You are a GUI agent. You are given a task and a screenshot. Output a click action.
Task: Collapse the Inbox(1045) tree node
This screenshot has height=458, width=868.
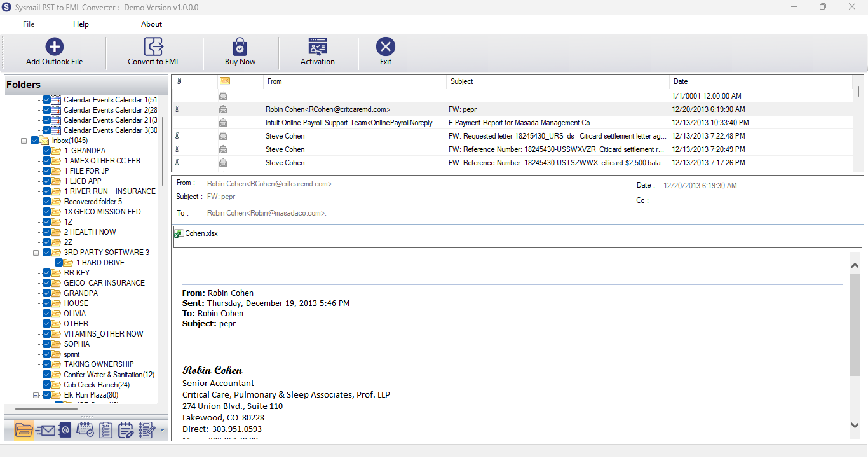(x=24, y=141)
